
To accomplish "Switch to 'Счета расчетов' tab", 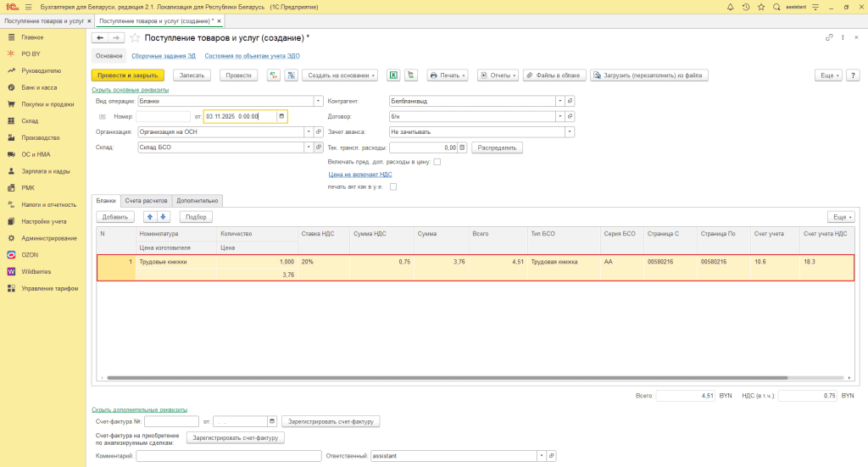I will [x=147, y=201].
